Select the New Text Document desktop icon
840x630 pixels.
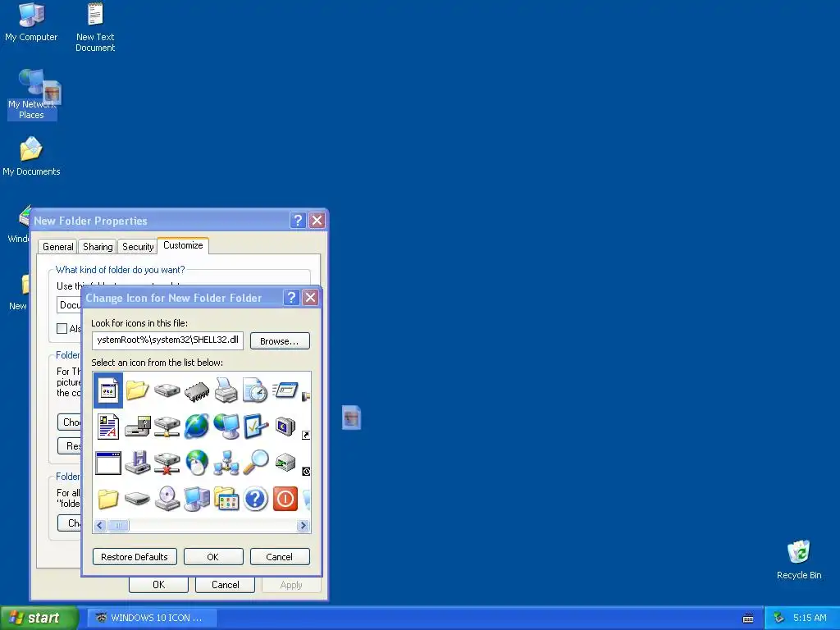[x=95, y=27]
